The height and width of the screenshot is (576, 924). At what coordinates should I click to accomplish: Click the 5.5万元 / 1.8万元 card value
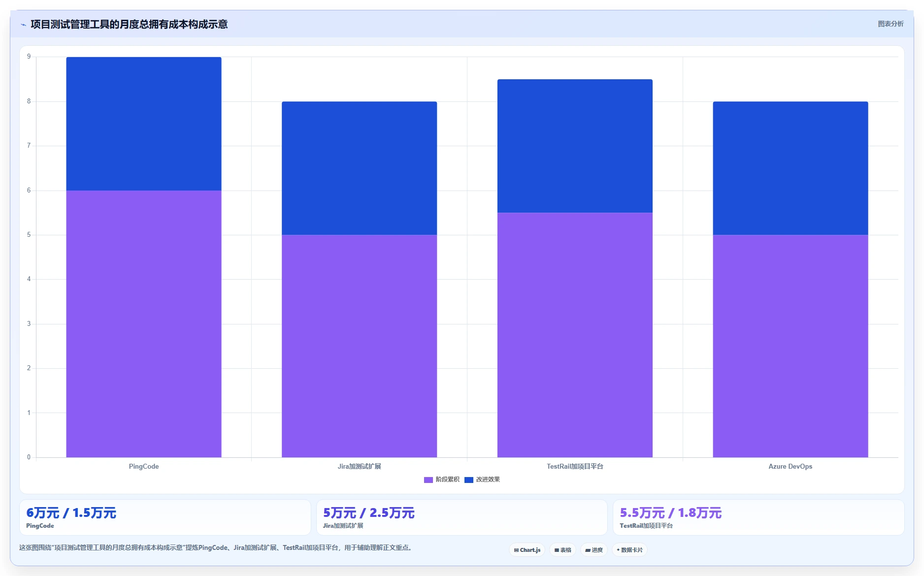pyautogui.click(x=671, y=513)
